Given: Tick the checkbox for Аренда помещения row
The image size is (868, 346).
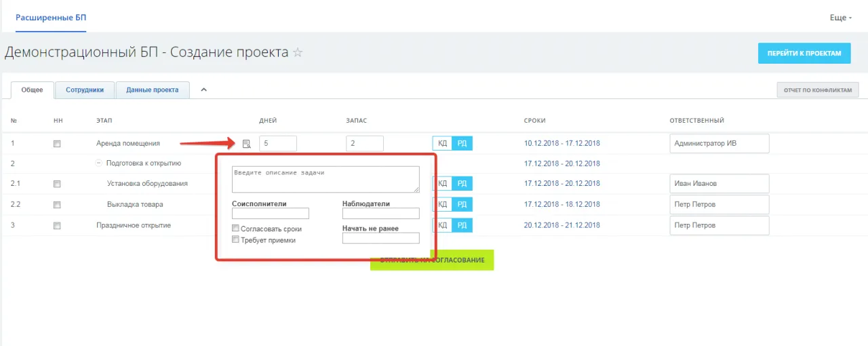Looking at the screenshot, I should click(x=58, y=144).
